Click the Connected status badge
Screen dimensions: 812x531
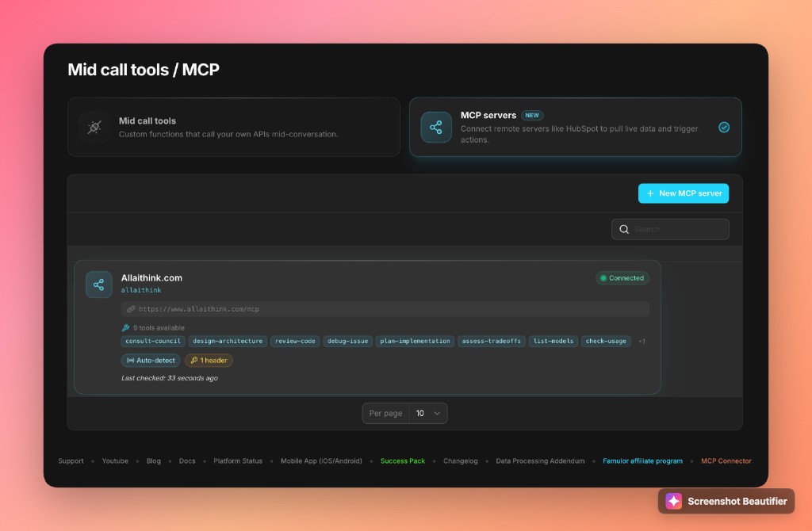622,278
